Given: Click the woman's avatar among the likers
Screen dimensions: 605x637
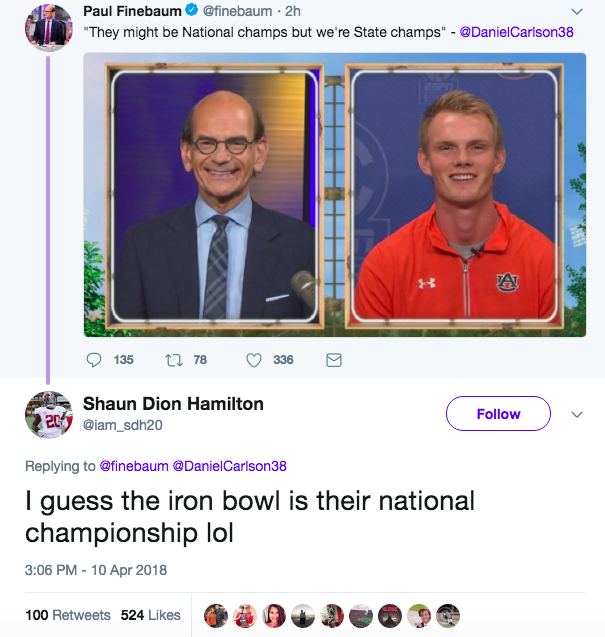Looking at the screenshot, I should click(x=274, y=615).
